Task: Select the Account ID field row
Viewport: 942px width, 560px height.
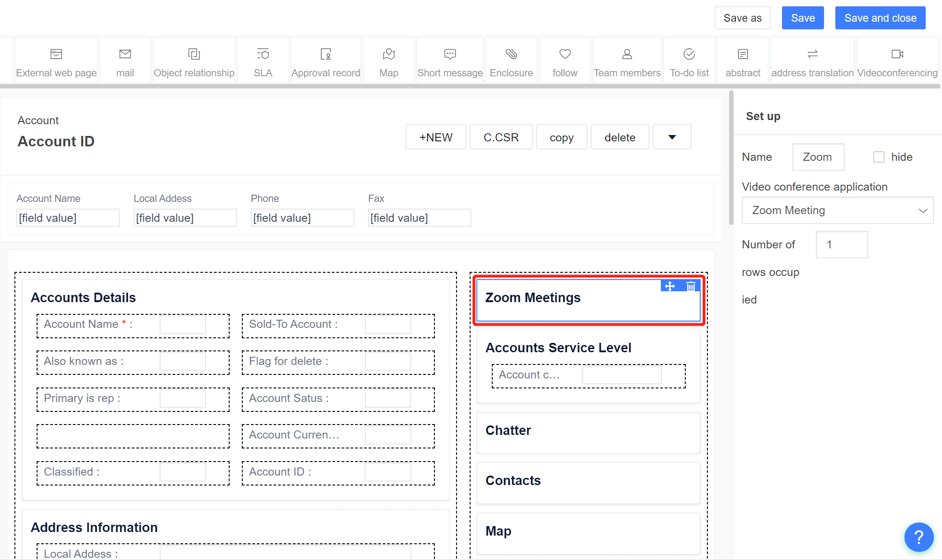Action: pos(338,473)
